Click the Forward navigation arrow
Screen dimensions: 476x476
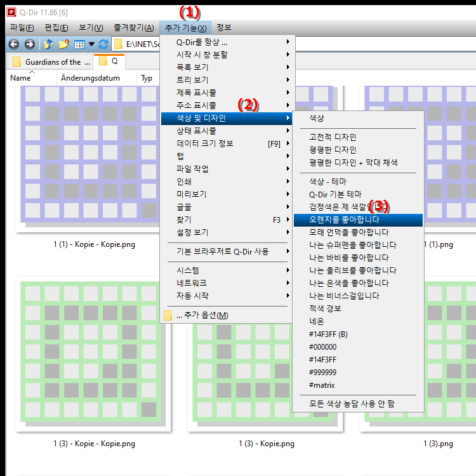coord(29,44)
